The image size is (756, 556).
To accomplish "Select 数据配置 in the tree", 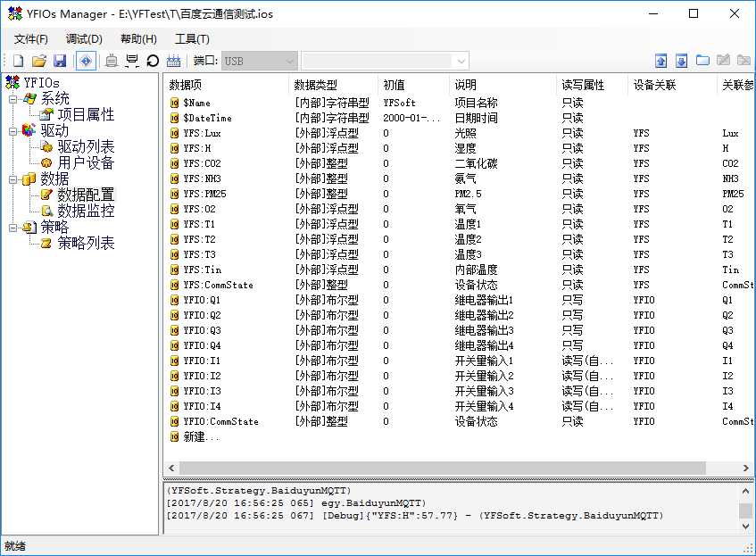I will click(86, 195).
